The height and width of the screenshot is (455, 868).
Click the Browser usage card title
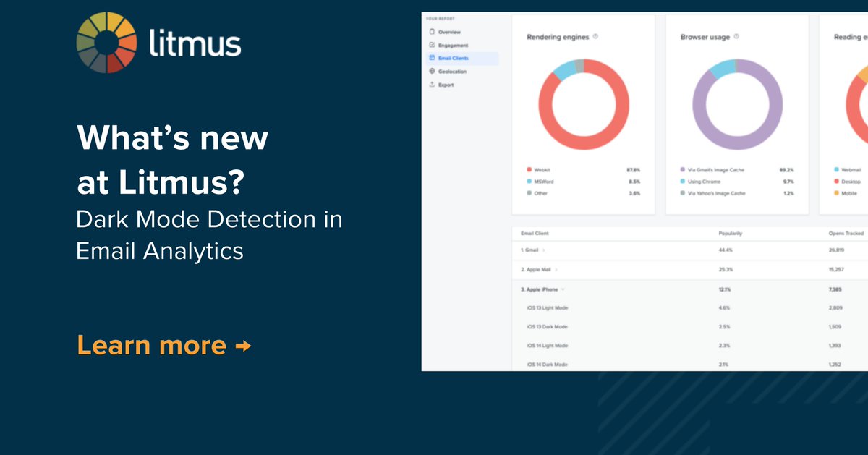tap(705, 36)
